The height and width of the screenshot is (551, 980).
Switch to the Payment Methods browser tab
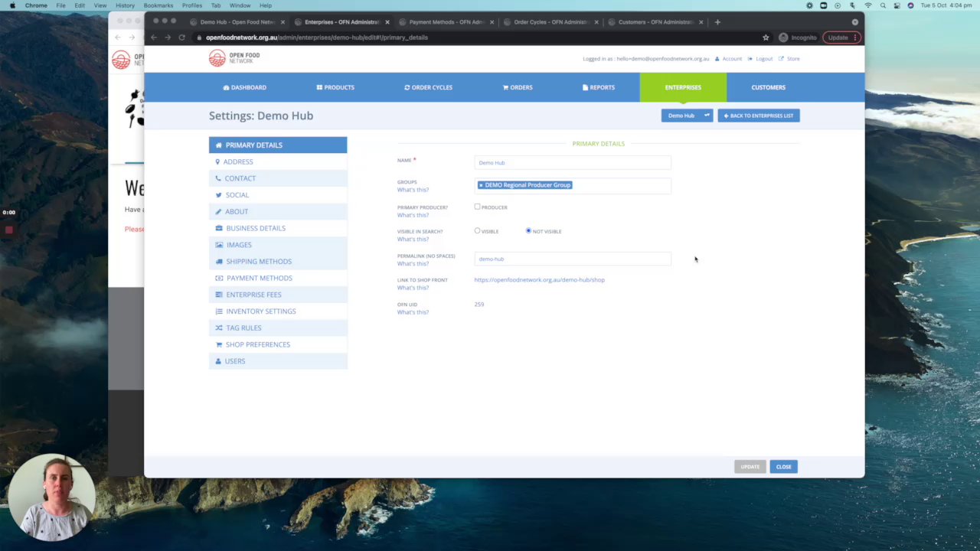pos(446,22)
